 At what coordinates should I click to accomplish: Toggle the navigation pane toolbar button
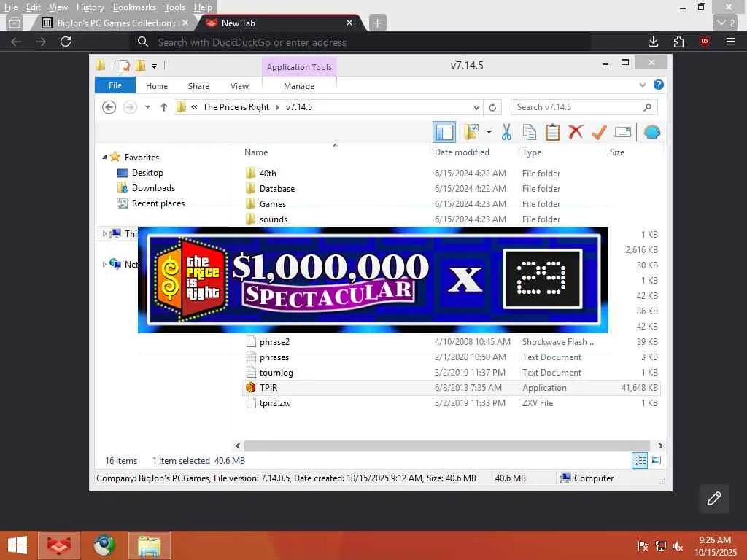pyautogui.click(x=444, y=132)
